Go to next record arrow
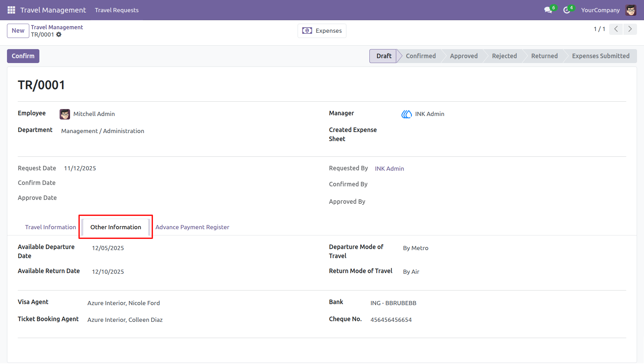 [x=630, y=29]
